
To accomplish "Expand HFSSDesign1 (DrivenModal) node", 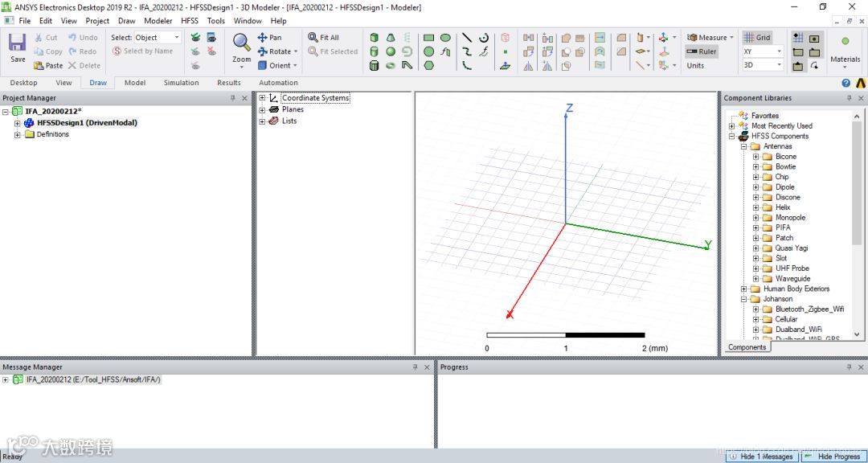I will 17,123.
